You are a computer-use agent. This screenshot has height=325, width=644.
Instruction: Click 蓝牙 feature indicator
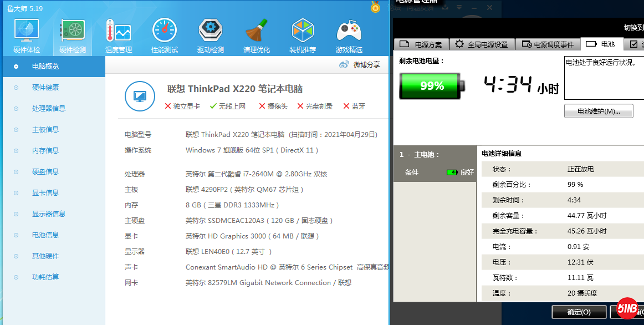click(354, 106)
